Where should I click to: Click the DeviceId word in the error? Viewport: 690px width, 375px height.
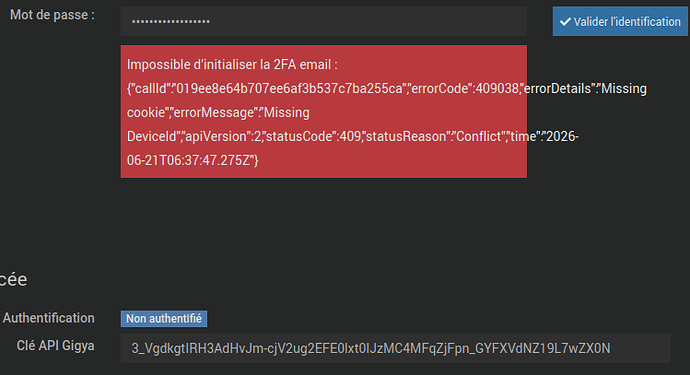pos(151,136)
